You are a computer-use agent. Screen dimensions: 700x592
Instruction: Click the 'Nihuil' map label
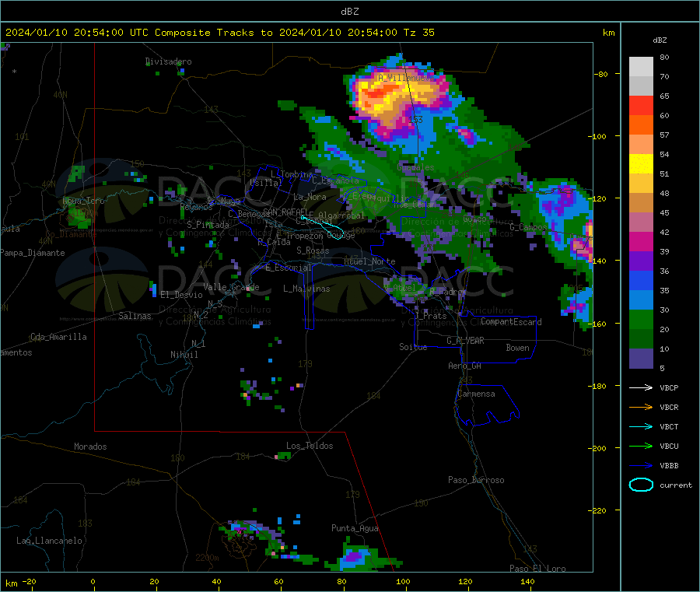184,355
